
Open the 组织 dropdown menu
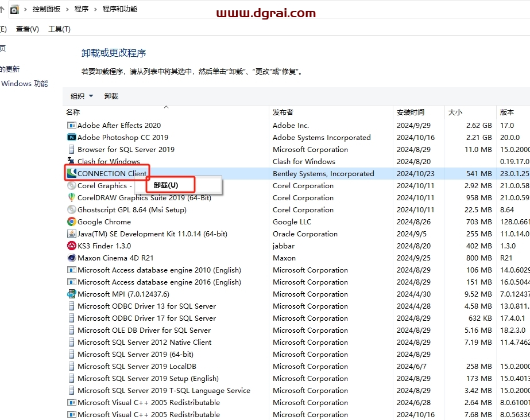tap(82, 96)
